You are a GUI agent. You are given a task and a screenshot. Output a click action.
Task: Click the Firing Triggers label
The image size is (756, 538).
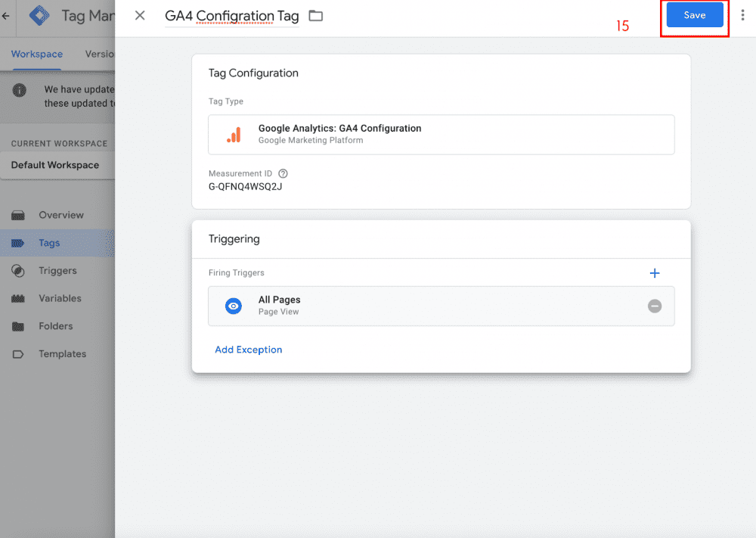point(236,272)
